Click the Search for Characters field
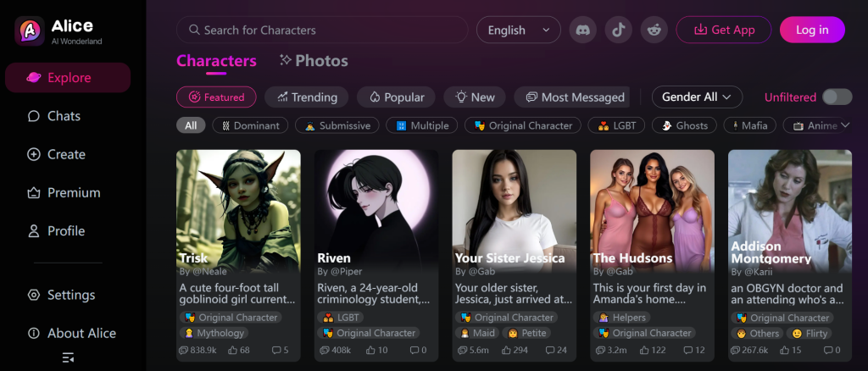This screenshot has height=371, width=868. click(322, 30)
